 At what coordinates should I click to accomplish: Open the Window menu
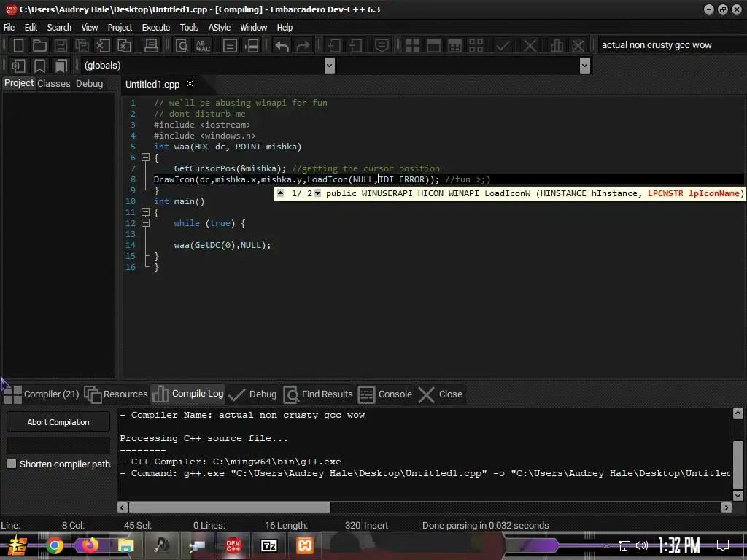(253, 27)
